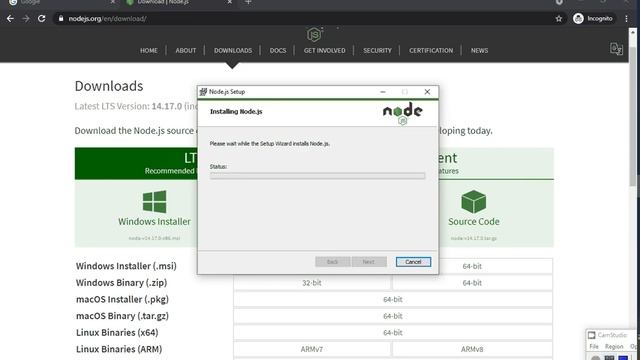Select ARMv7 for Linux Binaries (ARM)
640x360 pixels.
312,349
